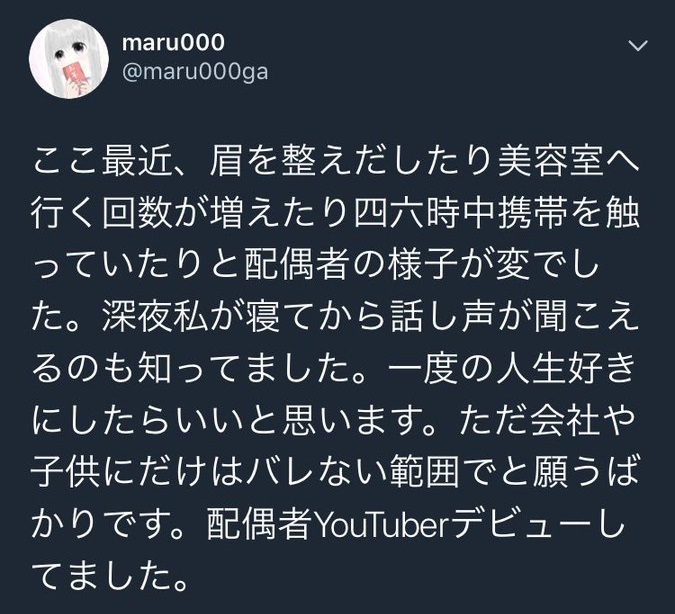Click the tweet line starting with た。深夜私が
The width and height of the screenshot is (675, 614).
336,317
